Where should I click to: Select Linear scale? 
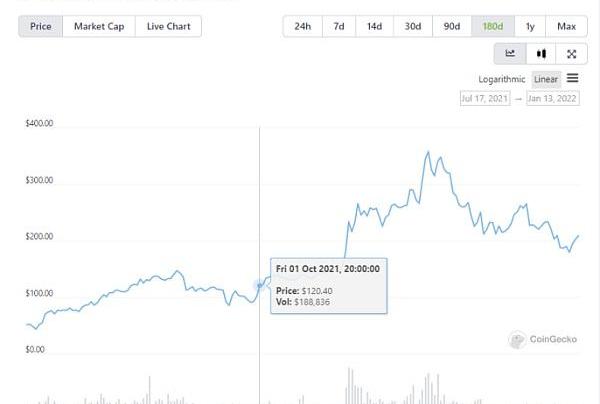click(546, 79)
